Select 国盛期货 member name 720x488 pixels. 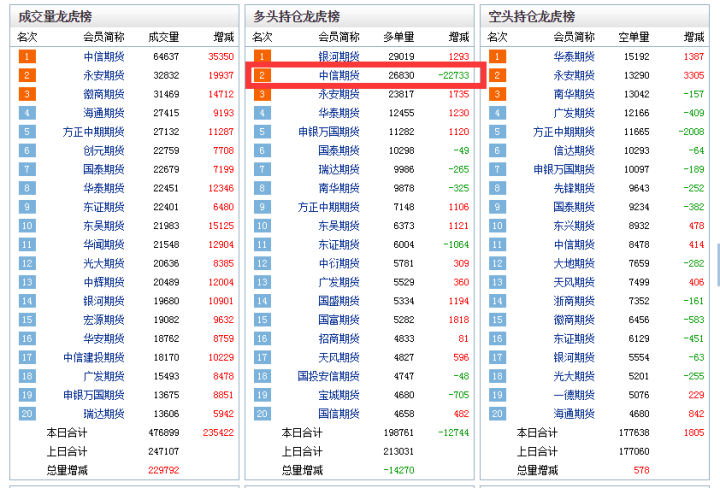pos(339,301)
